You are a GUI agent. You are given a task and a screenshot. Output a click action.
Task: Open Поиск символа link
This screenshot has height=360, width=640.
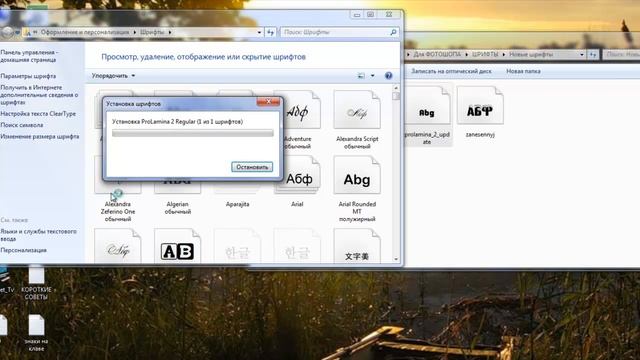pyautogui.click(x=22, y=125)
